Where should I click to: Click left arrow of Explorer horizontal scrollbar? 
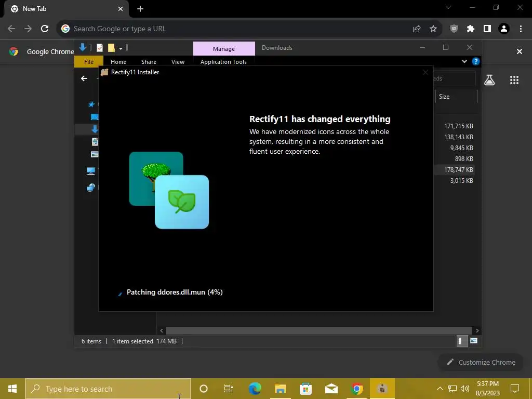162,330
